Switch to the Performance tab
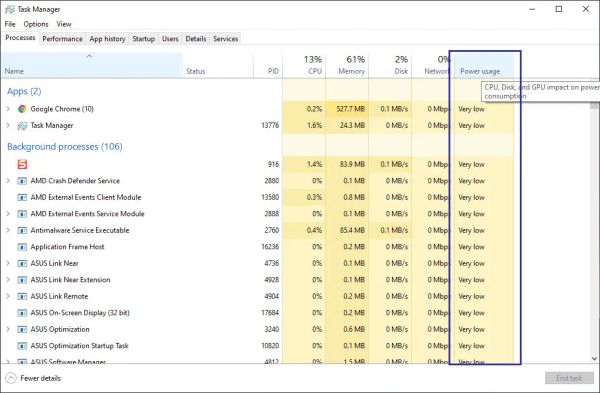Image resolution: width=600 pixels, height=393 pixels. [62, 39]
